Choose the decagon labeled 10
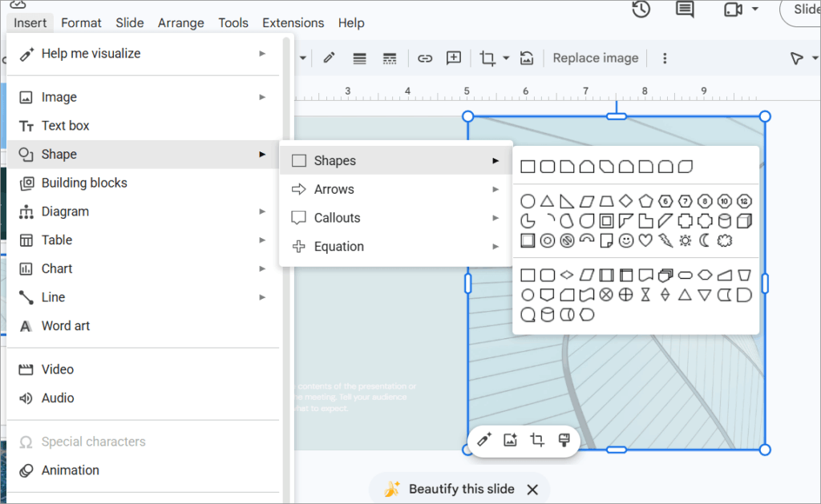821x504 pixels. [725, 201]
